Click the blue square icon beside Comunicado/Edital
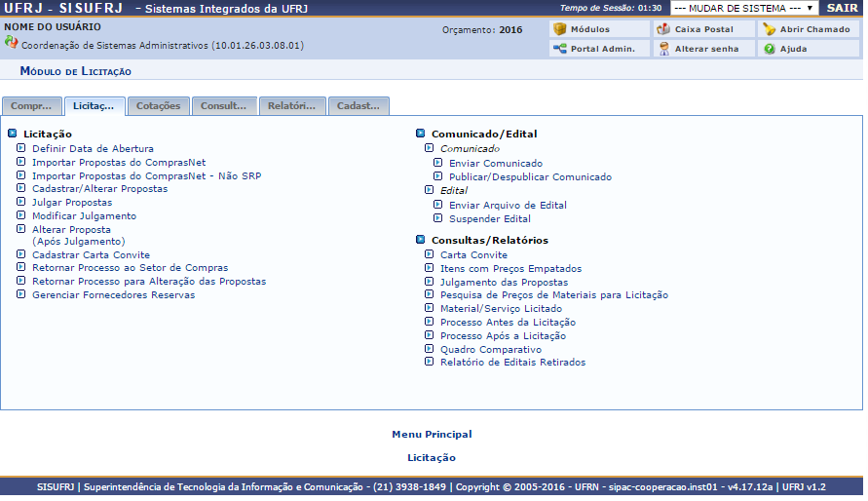 pyautogui.click(x=420, y=134)
